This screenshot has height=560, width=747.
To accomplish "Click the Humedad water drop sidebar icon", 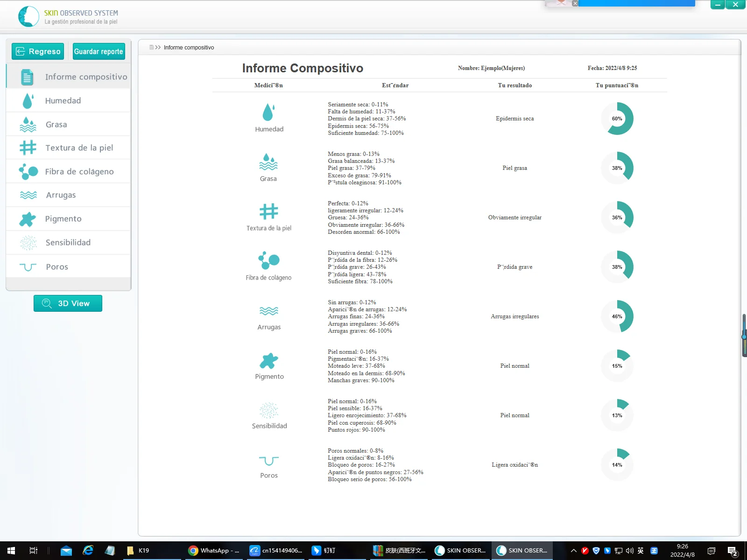I will [28, 101].
